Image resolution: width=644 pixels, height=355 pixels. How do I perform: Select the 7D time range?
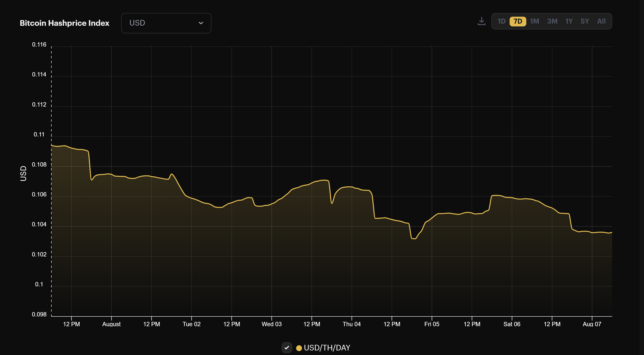click(x=518, y=21)
